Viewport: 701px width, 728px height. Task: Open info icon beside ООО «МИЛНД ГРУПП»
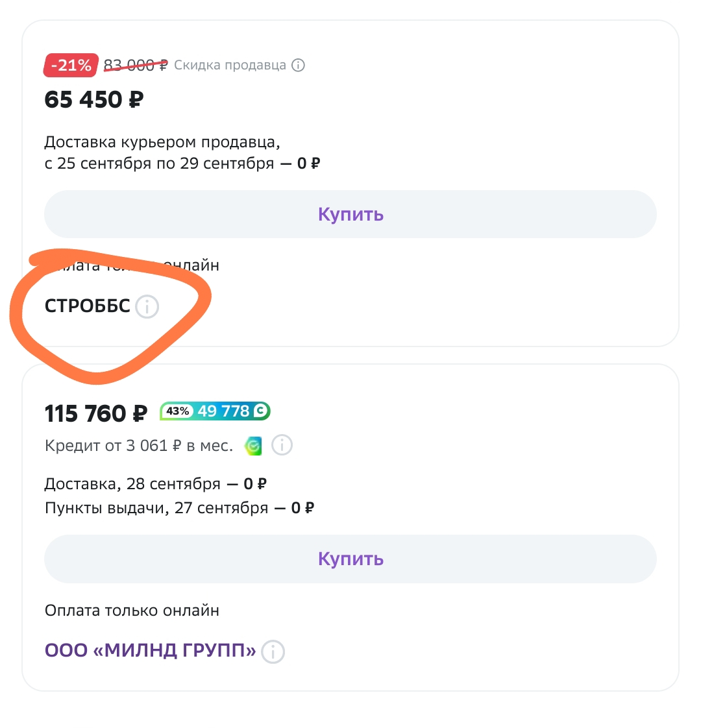[273, 651]
